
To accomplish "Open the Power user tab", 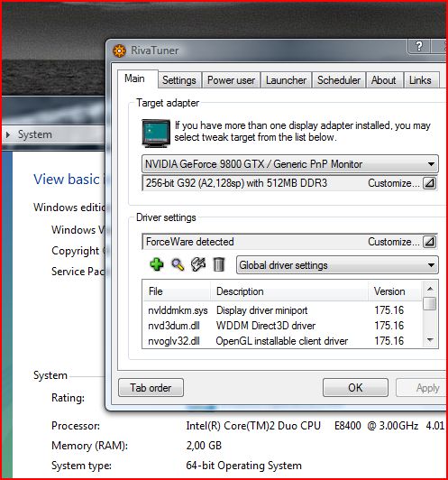I will tap(231, 80).
